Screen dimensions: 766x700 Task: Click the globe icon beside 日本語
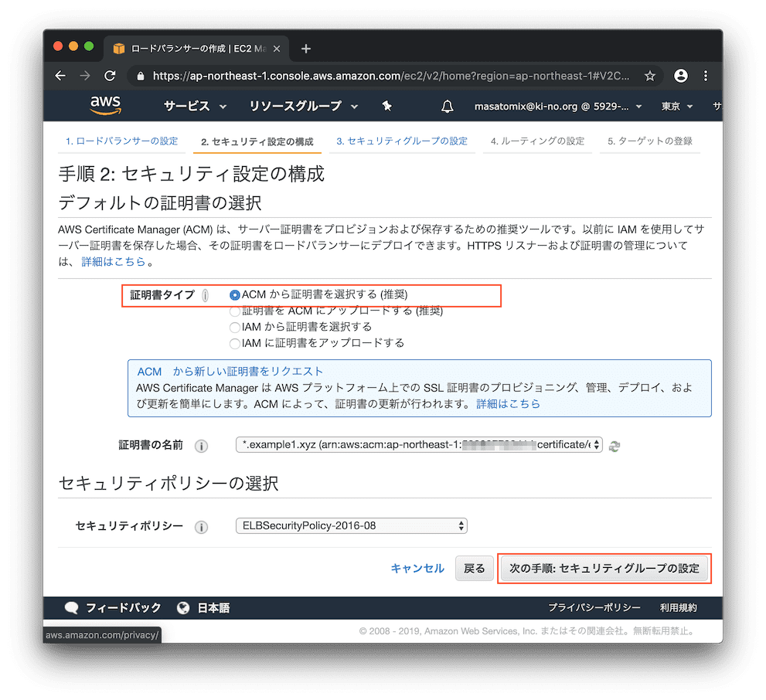point(183,608)
